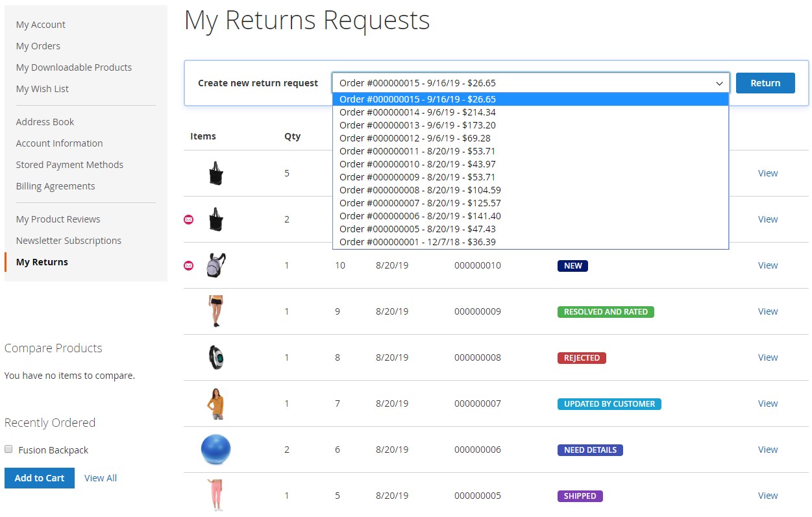Screen dimensions: 812x517
Task: Click the Add to Cart button
Action: click(40, 478)
